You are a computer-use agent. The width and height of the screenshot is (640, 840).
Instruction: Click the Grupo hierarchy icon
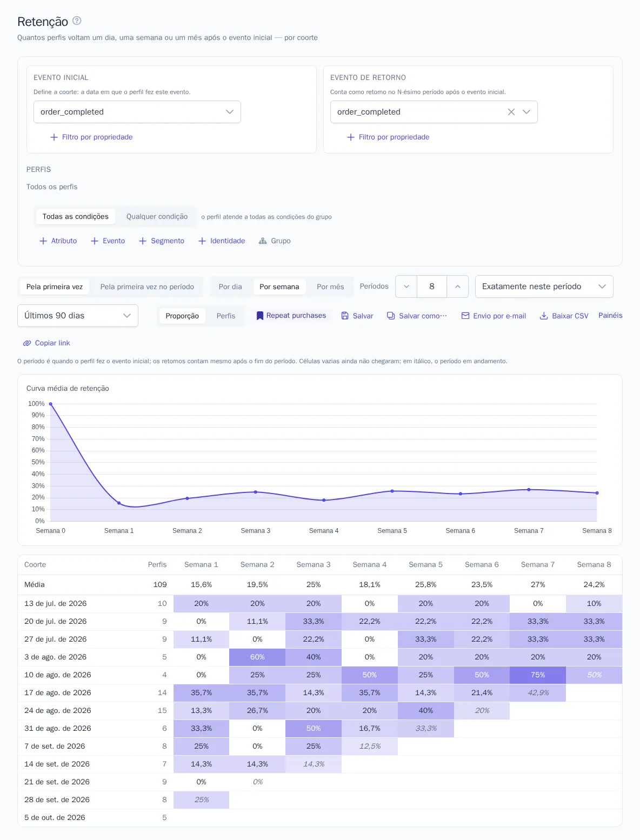(x=263, y=241)
